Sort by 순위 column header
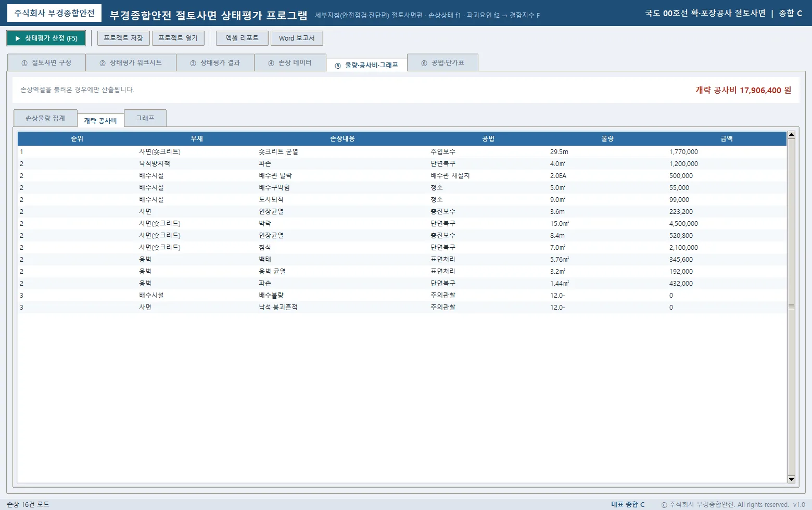 click(77, 138)
